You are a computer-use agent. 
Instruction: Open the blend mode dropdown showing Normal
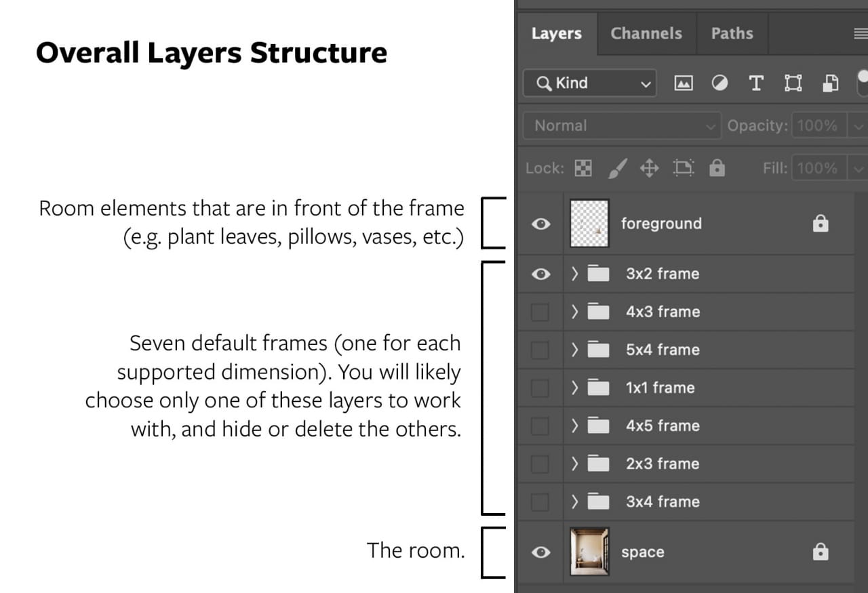pyautogui.click(x=620, y=125)
